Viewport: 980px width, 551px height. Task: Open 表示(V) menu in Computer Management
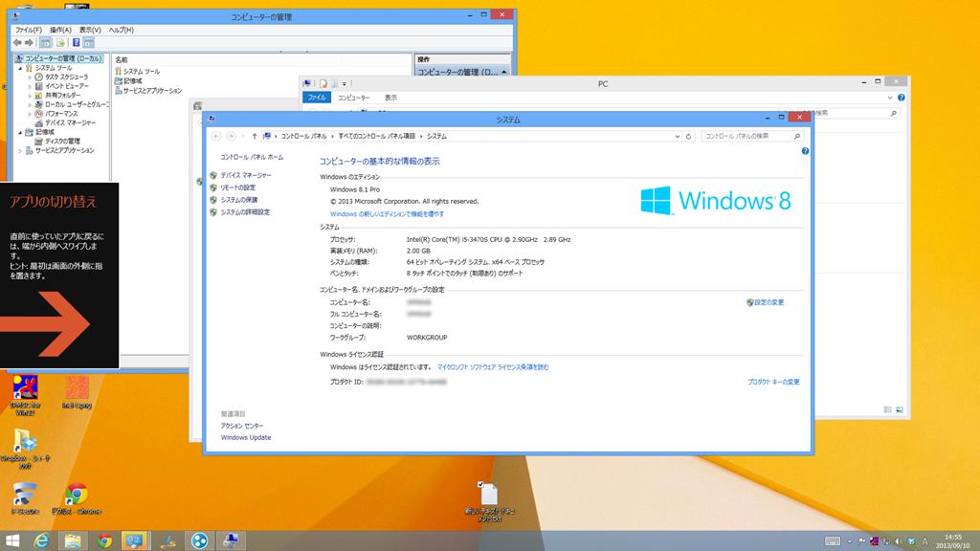pyautogui.click(x=90, y=30)
